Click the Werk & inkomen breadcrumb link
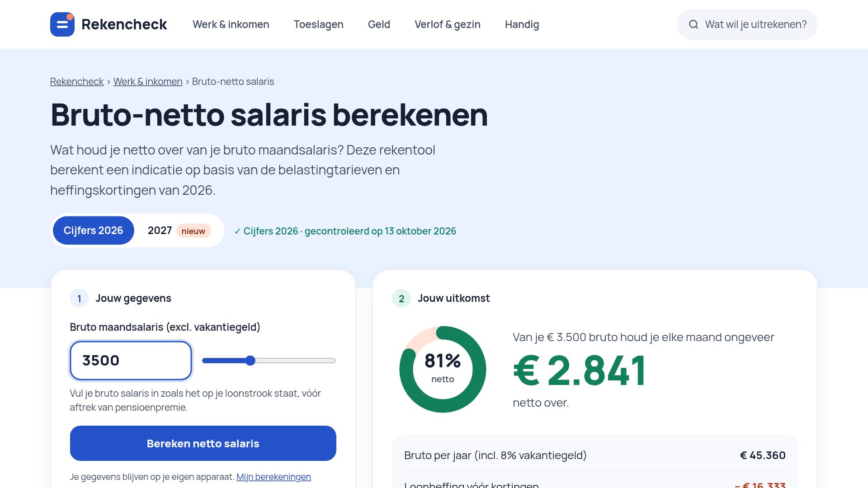This screenshot has height=488, width=868. 148,81
